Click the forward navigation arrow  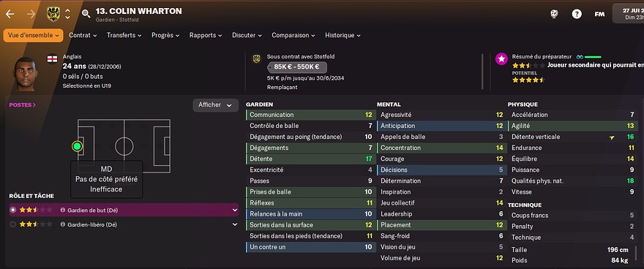tap(31, 14)
